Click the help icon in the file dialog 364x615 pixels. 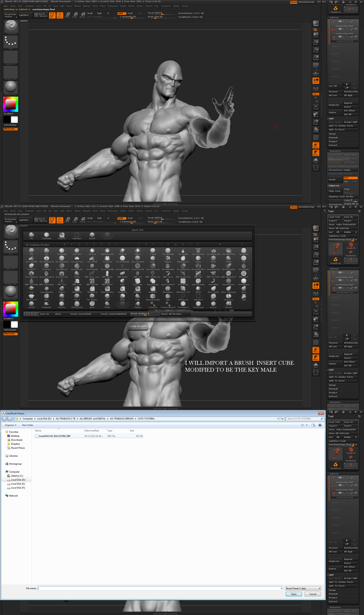pos(320,425)
